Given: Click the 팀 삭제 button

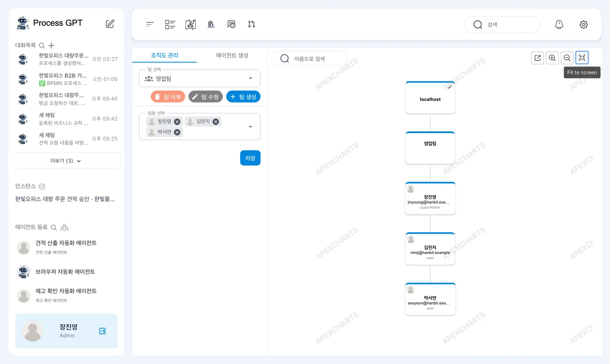Looking at the screenshot, I should coord(168,97).
